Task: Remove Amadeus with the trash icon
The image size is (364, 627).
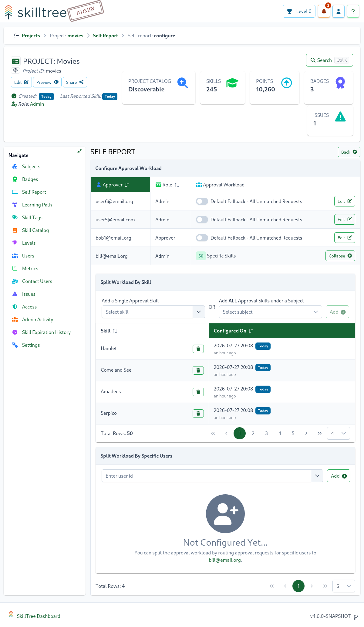Action: click(198, 392)
